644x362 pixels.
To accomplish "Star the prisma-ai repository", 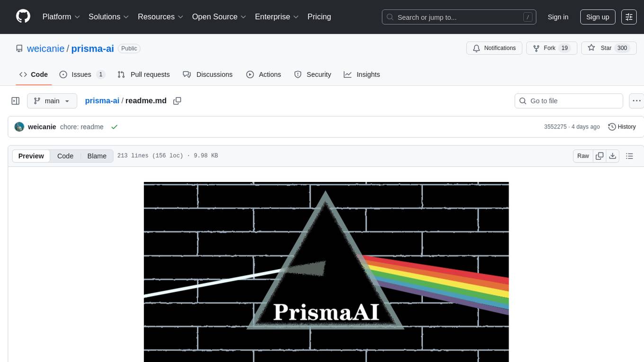I will (600, 48).
